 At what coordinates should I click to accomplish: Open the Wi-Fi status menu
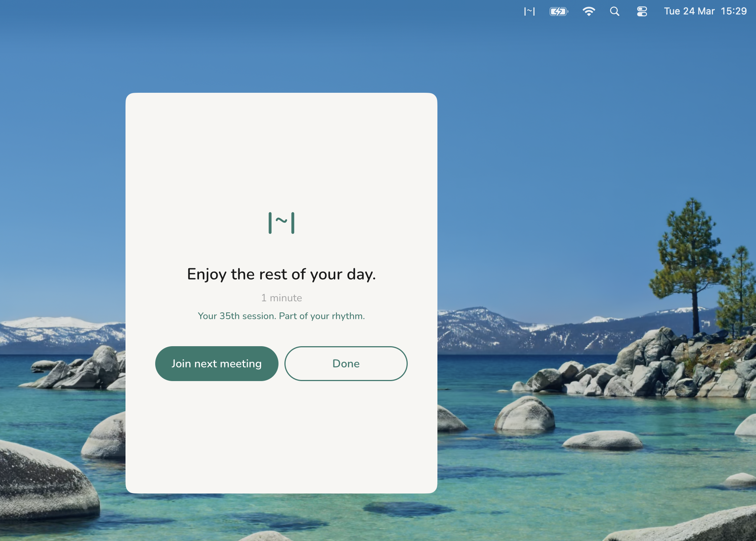pos(589,12)
